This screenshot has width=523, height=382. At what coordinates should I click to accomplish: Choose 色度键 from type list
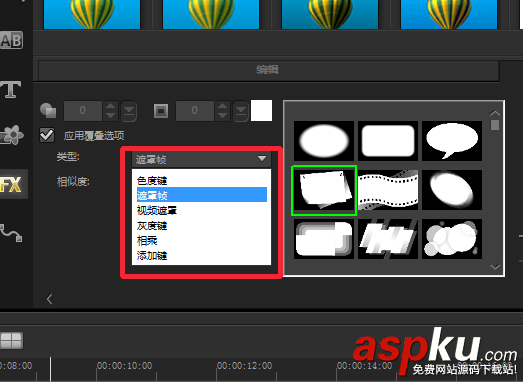coord(202,180)
